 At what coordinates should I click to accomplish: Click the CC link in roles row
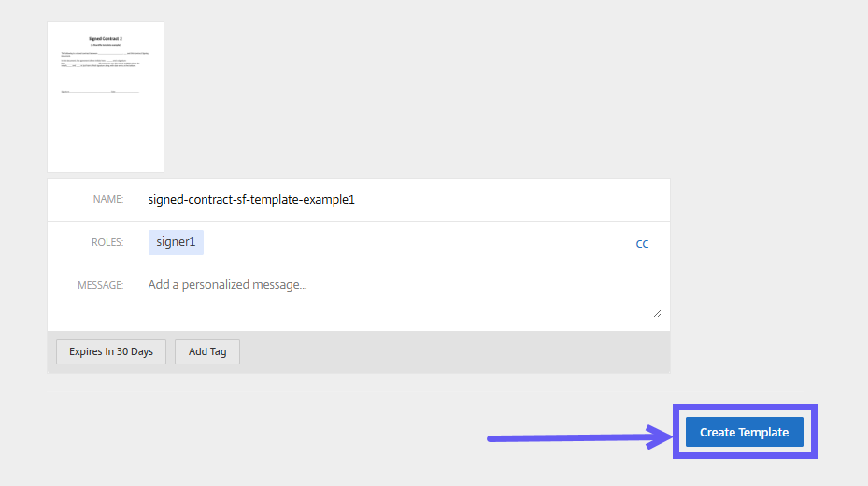tap(642, 244)
